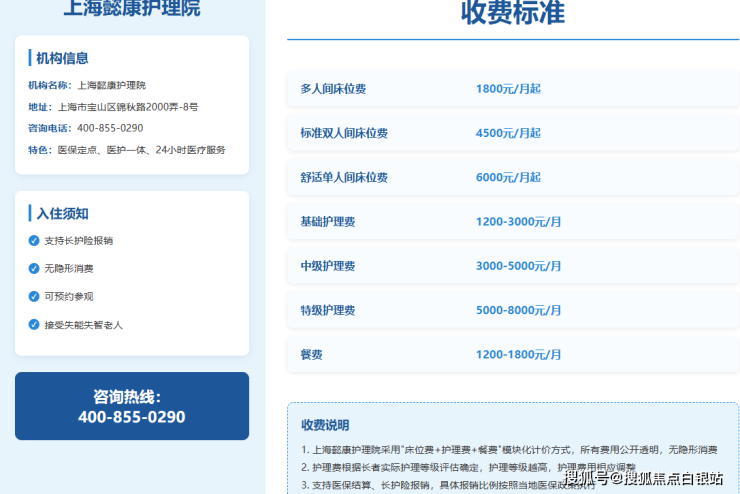Click the 基础护理费 row label
Image resolution: width=740 pixels, height=494 pixels.
point(328,222)
